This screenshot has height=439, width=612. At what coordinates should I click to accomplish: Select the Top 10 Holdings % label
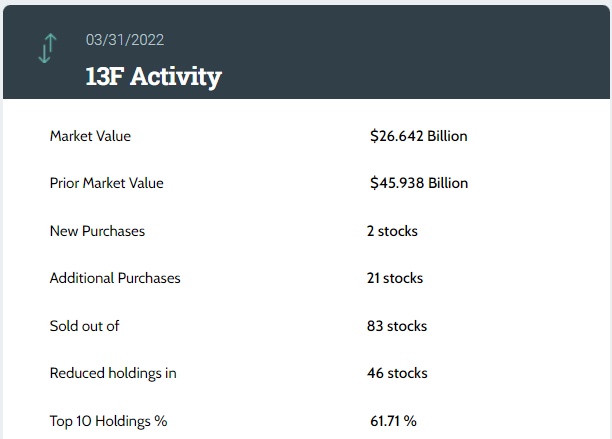pyautogui.click(x=108, y=421)
